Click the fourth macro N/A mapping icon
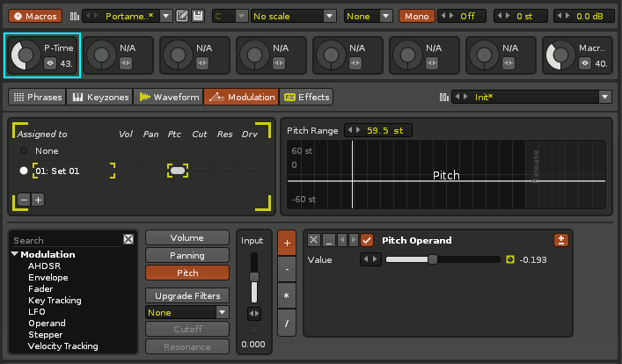622x364 pixels. click(279, 63)
